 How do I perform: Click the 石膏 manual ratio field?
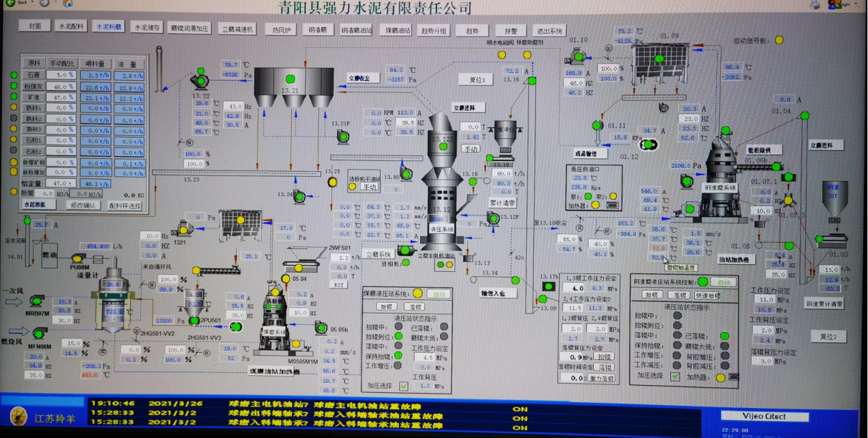62,74
